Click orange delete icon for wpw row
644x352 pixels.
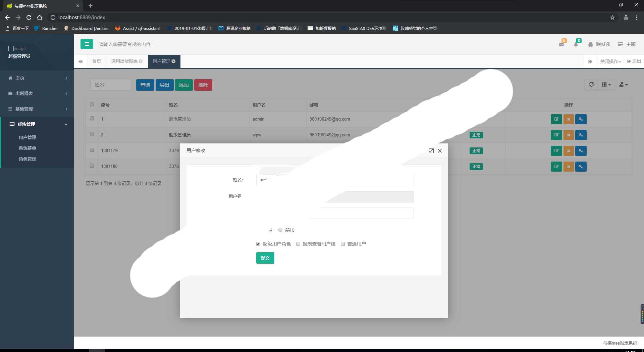pos(569,135)
